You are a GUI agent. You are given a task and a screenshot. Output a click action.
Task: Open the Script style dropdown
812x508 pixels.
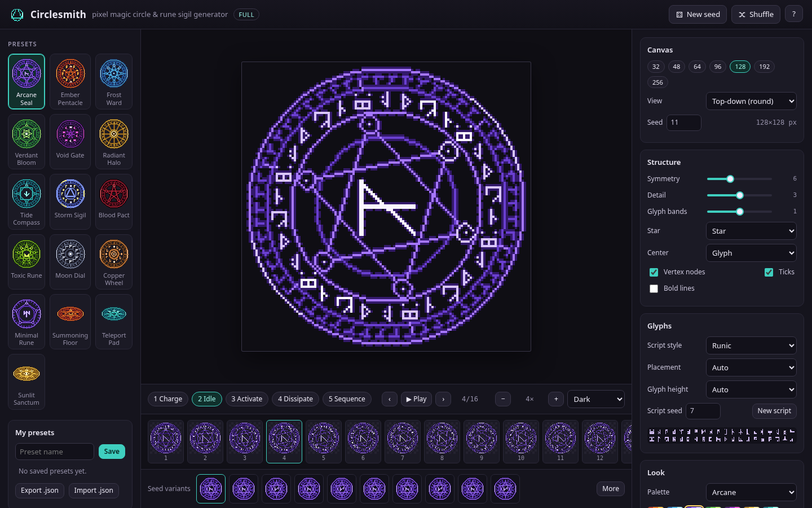click(751, 345)
